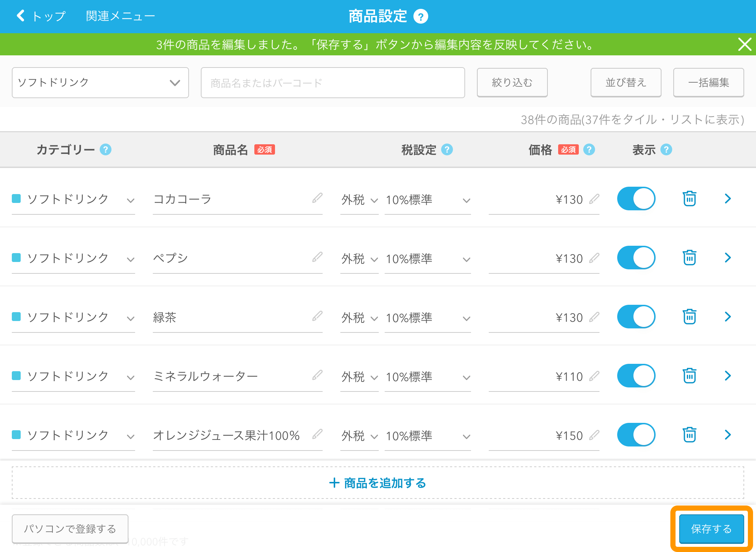Disable display toggle for コカコーラ

636,199
